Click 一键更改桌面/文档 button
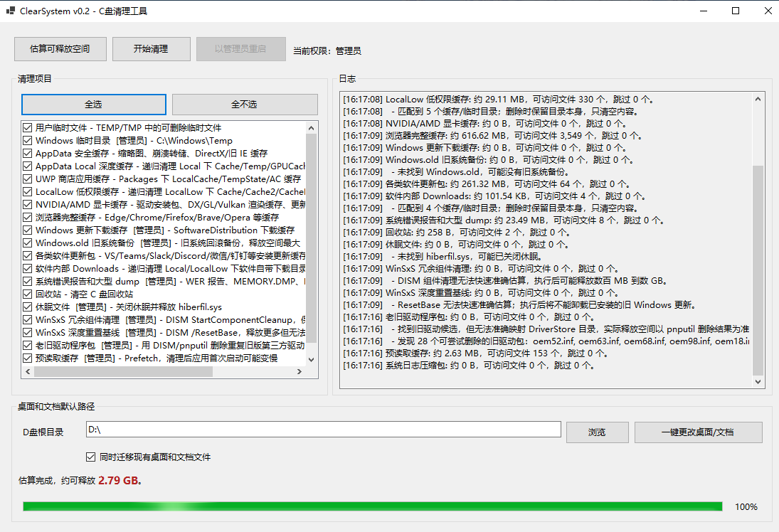779x532 pixels. click(698, 432)
